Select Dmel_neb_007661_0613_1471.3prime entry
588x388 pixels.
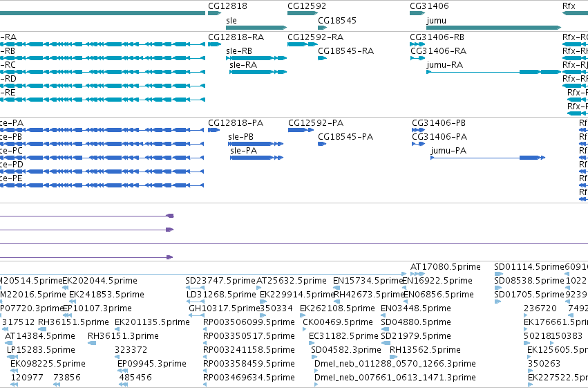pos(395,378)
